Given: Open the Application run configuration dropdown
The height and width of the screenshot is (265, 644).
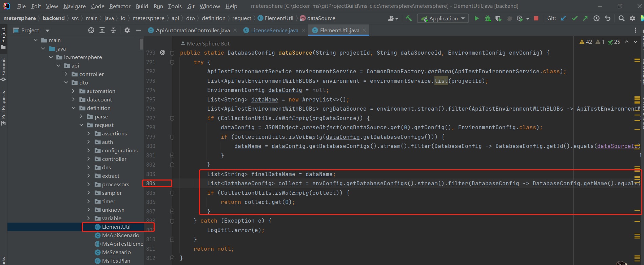Looking at the screenshot, I should pos(443,18).
